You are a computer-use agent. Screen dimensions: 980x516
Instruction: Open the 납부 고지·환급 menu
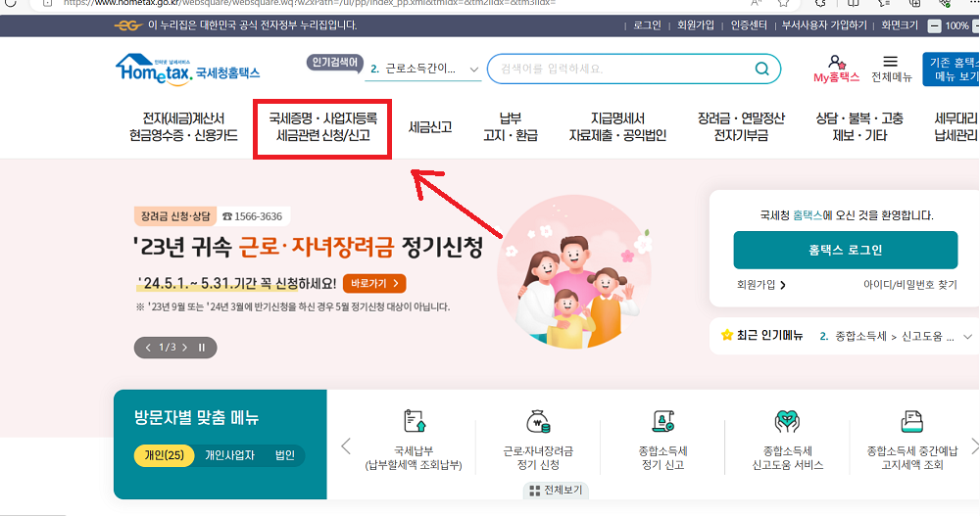point(510,127)
